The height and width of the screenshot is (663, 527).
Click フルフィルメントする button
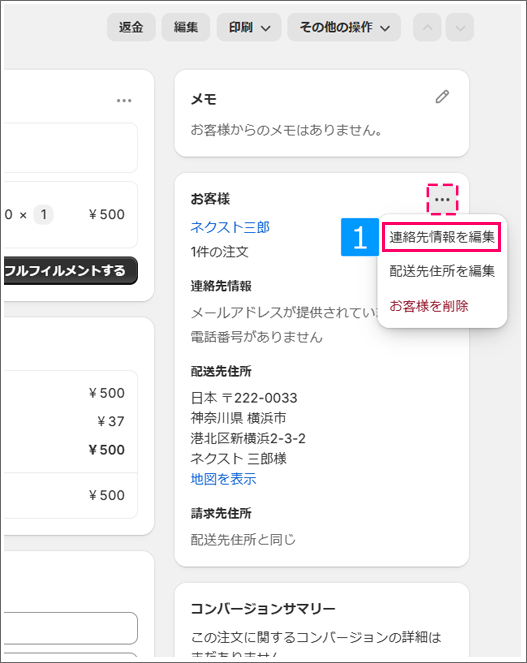70,271
